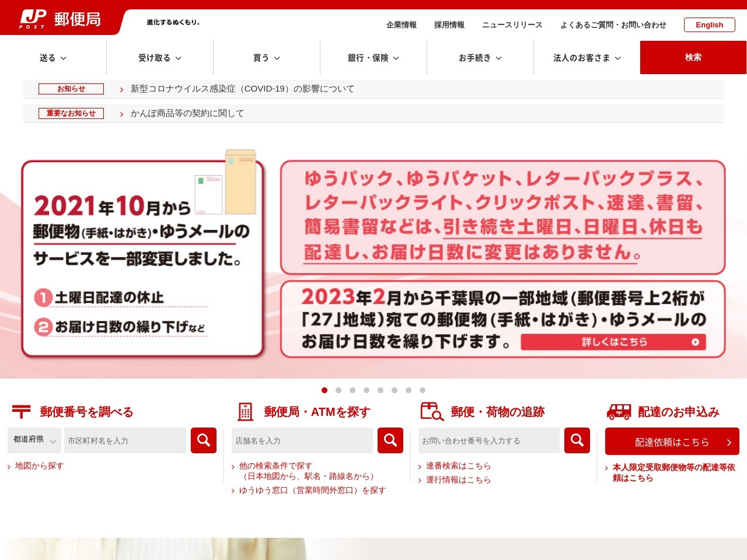Click the 郵便局・ATMを探す heading
Image resolution: width=747 pixels, height=560 pixels.
pyautogui.click(x=317, y=412)
